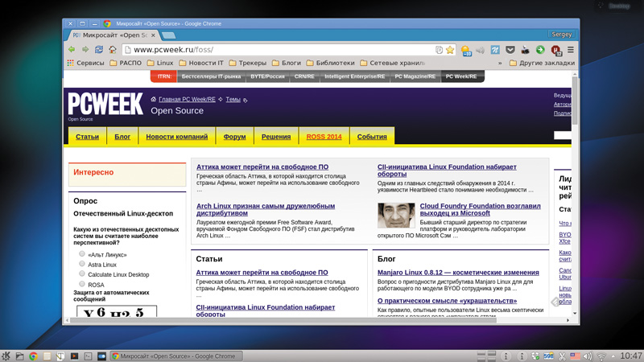
Task: Open the Manjaro Linux 0.8.12 blog post
Action: click(x=458, y=273)
